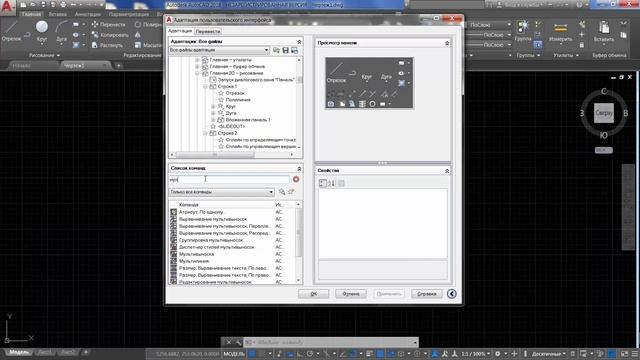The width and height of the screenshot is (640, 360).
Task: Expand the Вложенная панель 1 tree node
Action: click(213, 120)
